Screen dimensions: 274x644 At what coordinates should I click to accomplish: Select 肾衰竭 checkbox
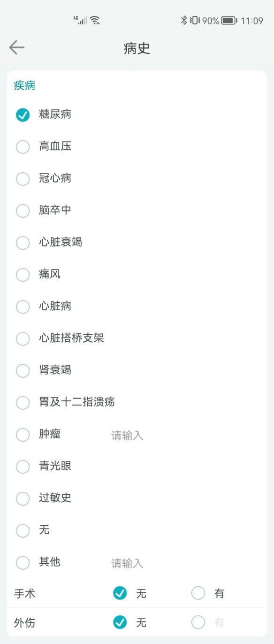coord(23,370)
